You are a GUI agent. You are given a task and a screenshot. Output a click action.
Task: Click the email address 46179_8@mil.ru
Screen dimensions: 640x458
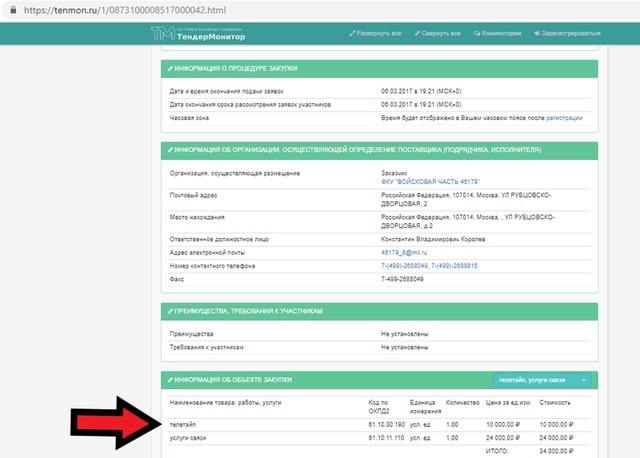[x=404, y=253]
